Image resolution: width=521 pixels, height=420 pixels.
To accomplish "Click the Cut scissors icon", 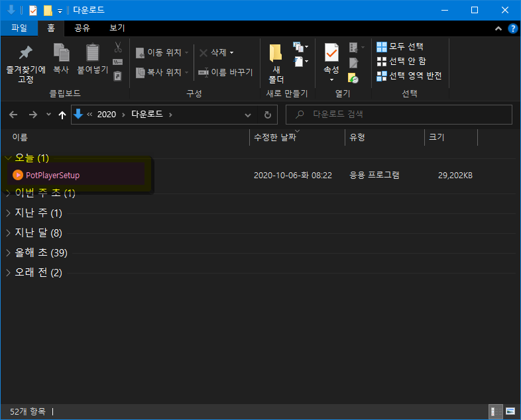I will pyautogui.click(x=118, y=47).
